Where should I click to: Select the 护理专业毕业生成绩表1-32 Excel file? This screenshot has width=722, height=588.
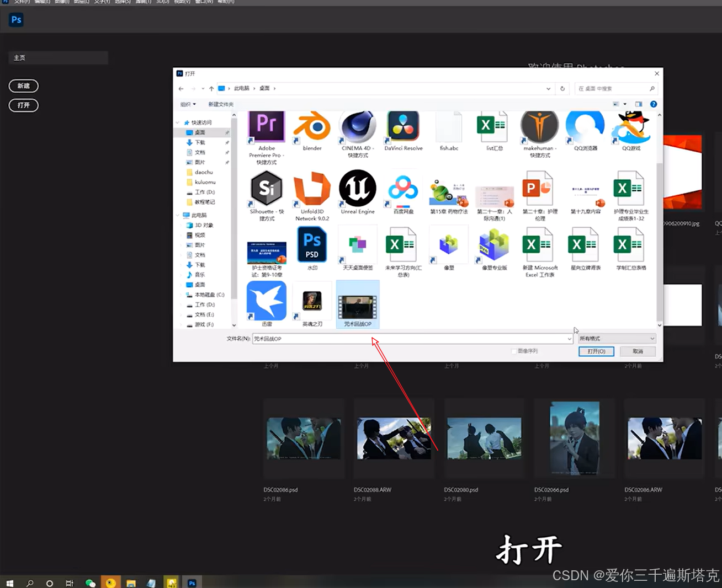pyautogui.click(x=630, y=189)
